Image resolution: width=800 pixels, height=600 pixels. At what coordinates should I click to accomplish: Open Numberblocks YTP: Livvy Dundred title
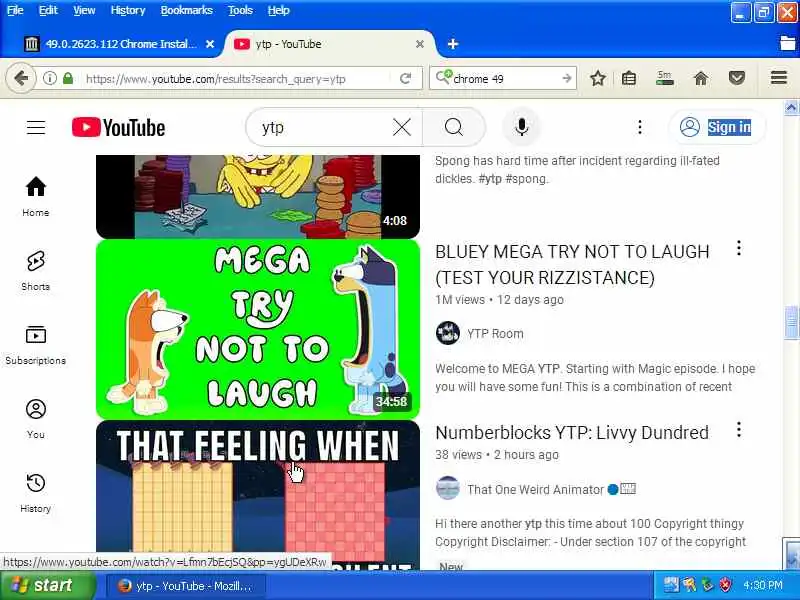(x=572, y=433)
